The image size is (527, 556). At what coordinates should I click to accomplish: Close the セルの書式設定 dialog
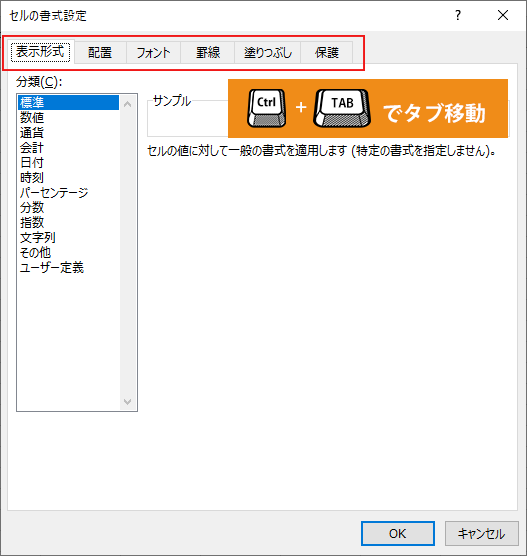[503, 15]
